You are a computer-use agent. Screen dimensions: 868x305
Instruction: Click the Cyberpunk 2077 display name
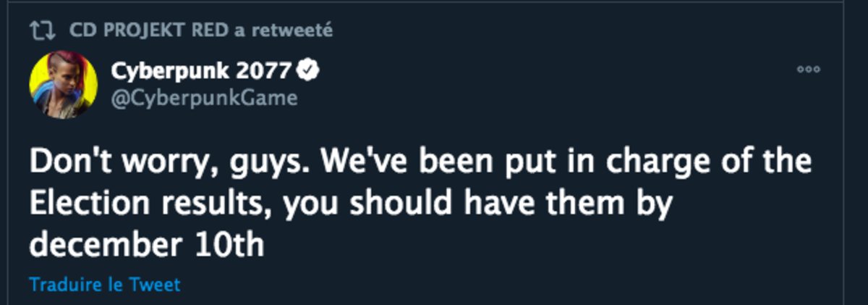(x=201, y=71)
